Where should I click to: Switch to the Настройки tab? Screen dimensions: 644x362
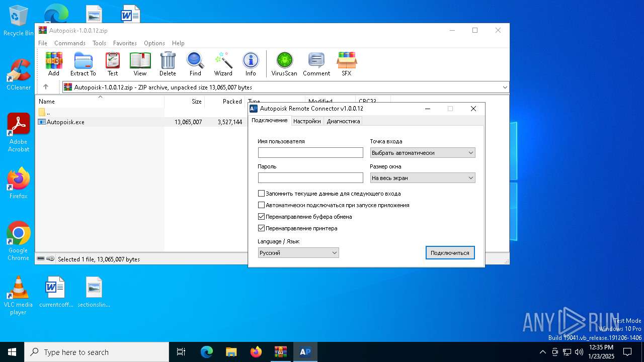click(x=307, y=121)
